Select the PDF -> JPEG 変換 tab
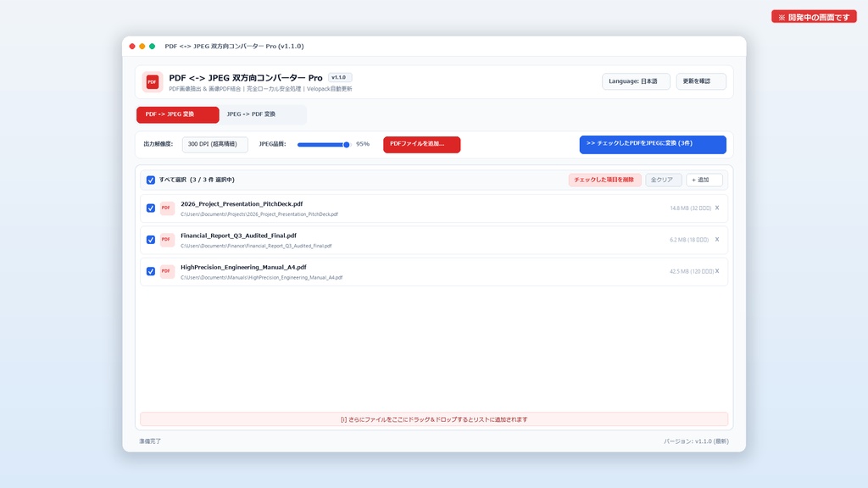Image resolution: width=868 pixels, height=488 pixels. click(178, 114)
